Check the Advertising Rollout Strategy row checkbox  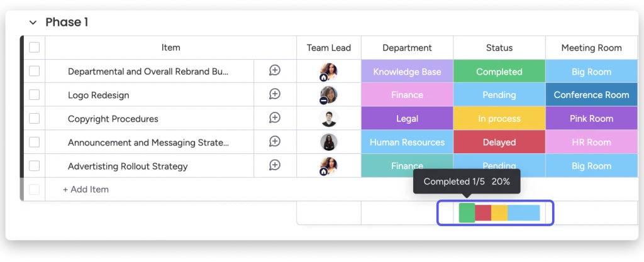(x=35, y=166)
